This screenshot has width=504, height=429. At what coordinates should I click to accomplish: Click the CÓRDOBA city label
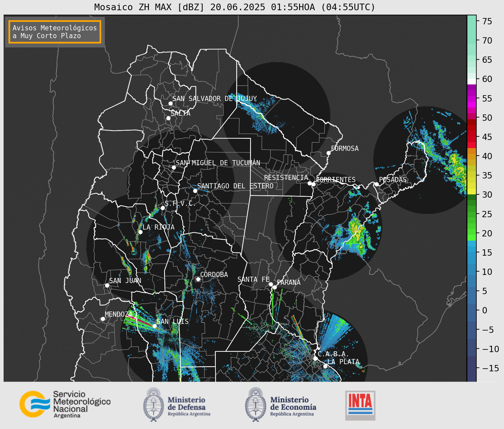214,275
